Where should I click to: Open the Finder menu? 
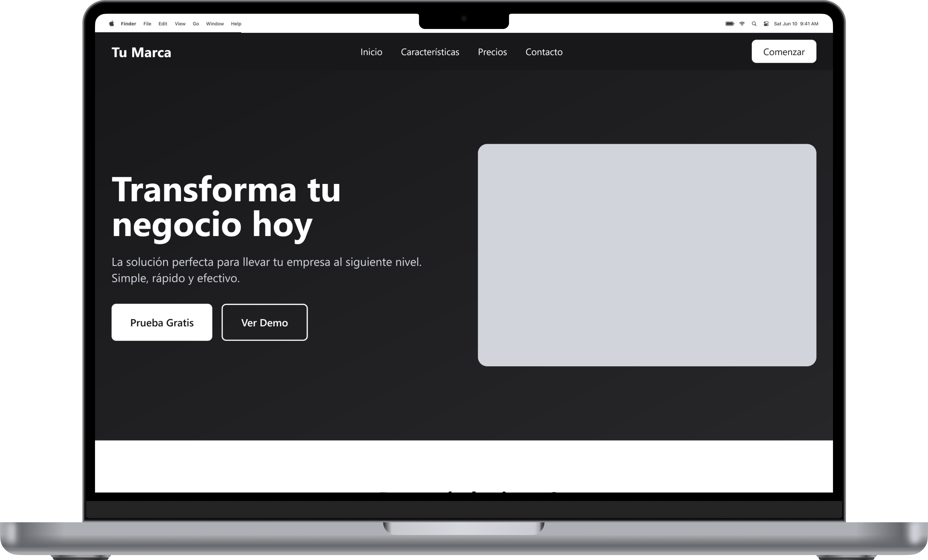pos(128,24)
